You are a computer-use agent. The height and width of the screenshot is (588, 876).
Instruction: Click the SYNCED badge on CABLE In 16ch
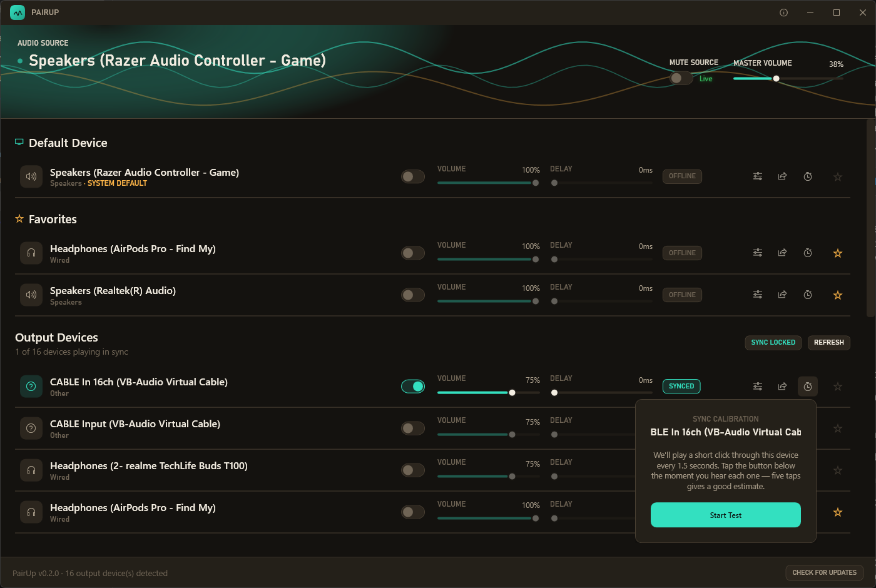coord(681,387)
